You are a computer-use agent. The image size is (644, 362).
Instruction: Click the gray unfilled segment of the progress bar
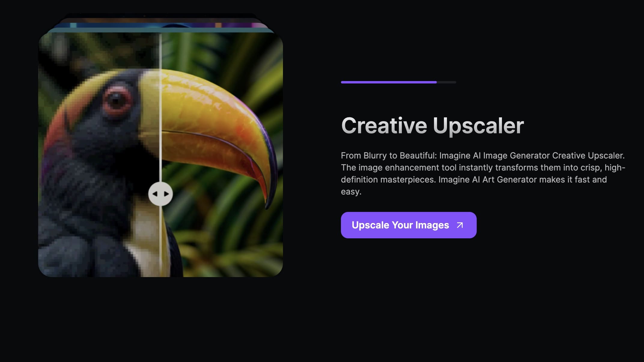pos(447,82)
